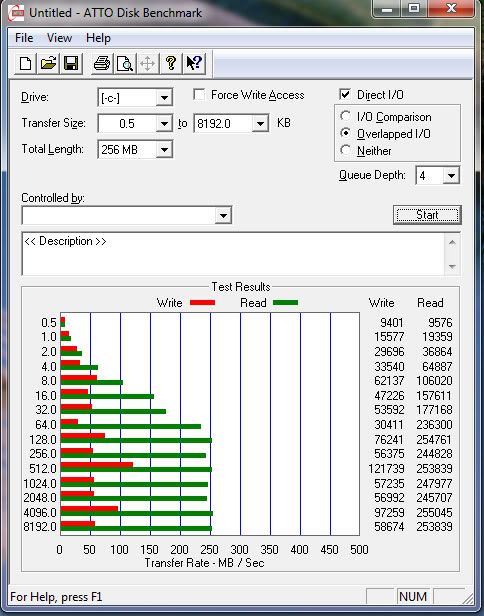
Task: Expand the Drive dropdown
Action: pos(164,97)
